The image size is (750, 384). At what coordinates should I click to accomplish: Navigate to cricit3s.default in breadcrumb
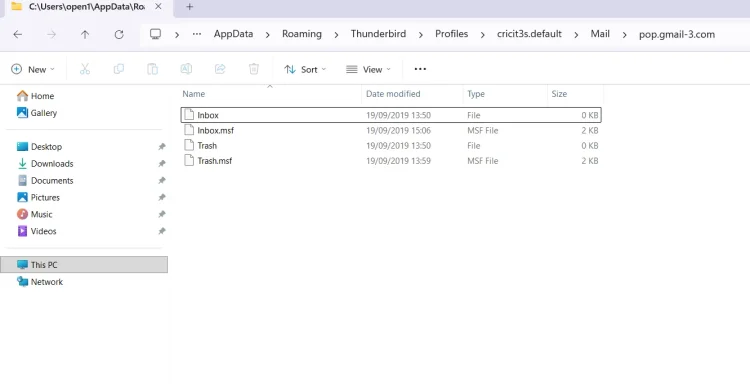coord(529,34)
